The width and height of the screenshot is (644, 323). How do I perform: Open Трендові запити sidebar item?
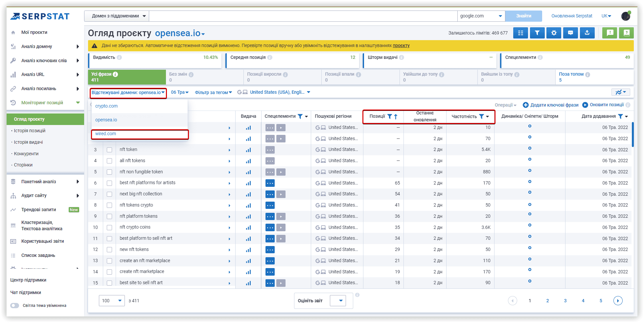tap(38, 210)
